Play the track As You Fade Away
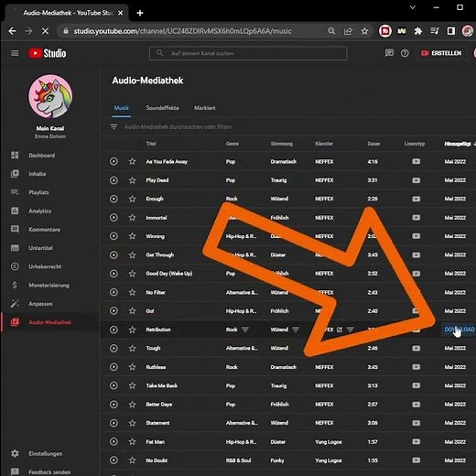 114,161
